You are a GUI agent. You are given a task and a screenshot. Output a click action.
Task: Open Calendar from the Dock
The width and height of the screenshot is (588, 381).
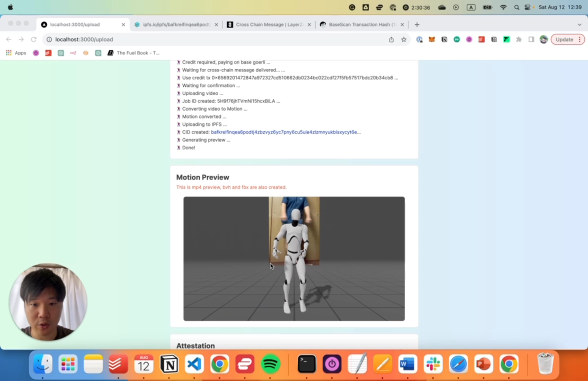[x=144, y=364]
